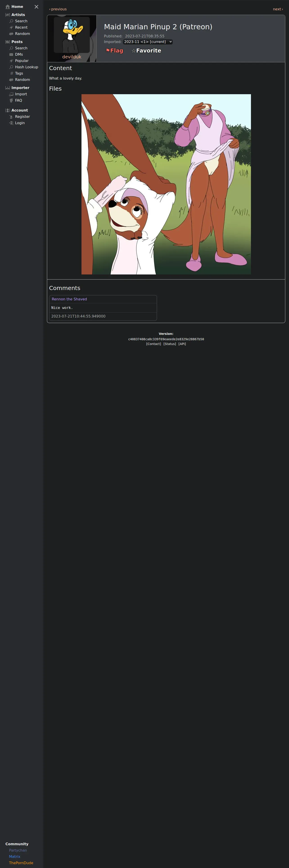Click the Posts section icon
This screenshot has width=289, height=868.
[x=8, y=42]
